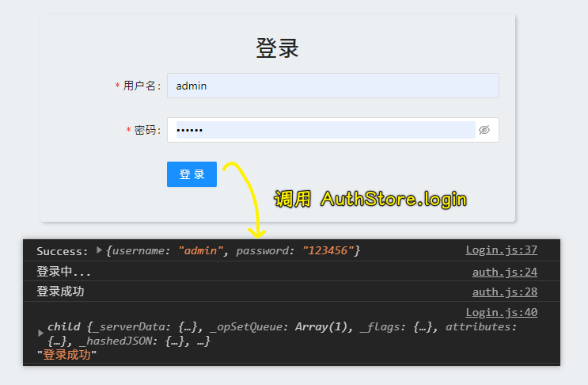Click the 用户名 field label
Image resolution: width=588 pixels, height=385 pixels.
coord(142,86)
